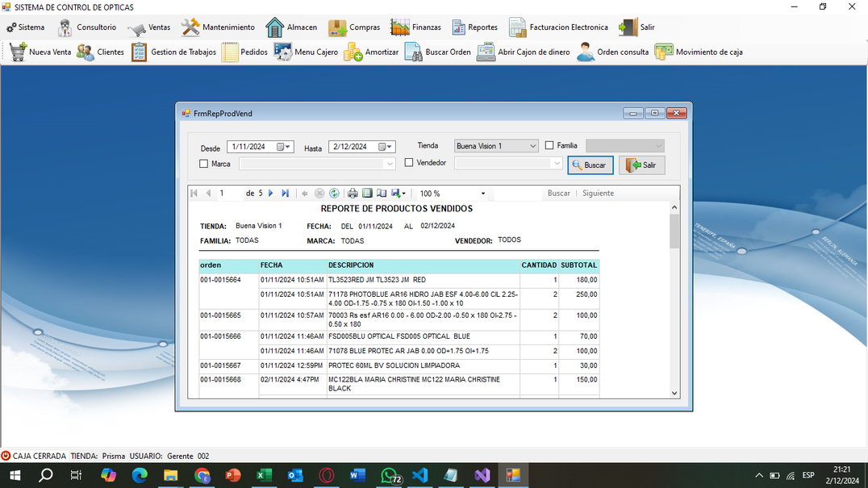Click the Siguiente find next link
Image resolution: width=868 pixels, height=488 pixels.
tap(598, 193)
